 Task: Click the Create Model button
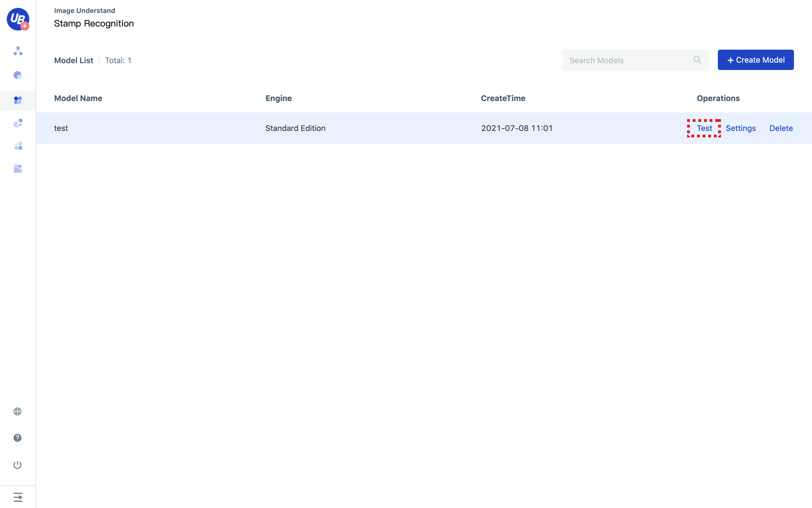coord(756,60)
